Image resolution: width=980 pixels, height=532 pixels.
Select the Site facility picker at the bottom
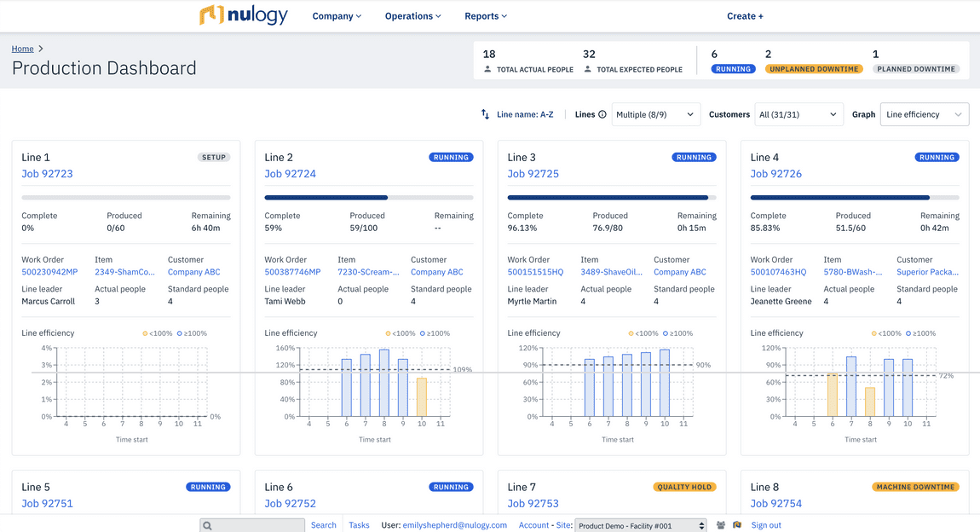tap(640, 525)
